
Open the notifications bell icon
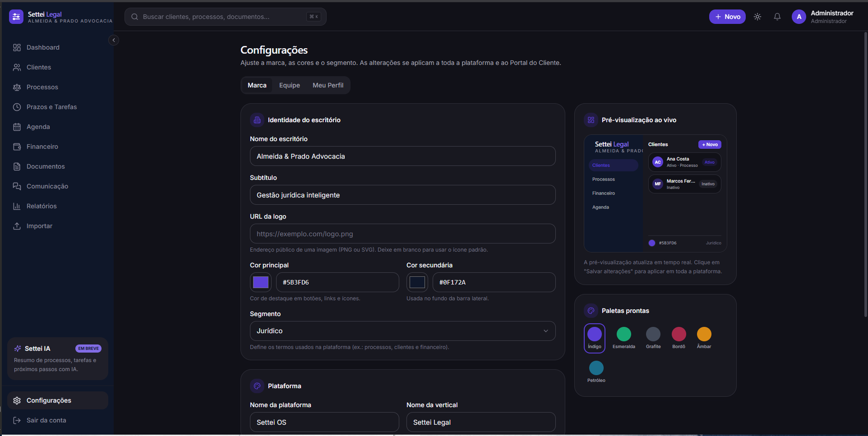pyautogui.click(x=777, y=17)
